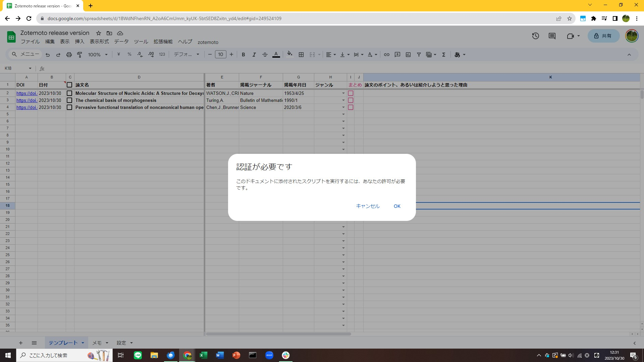This screenshot has width=644, height=362.
Task: Insert a chart
Action: click(408, 54)
